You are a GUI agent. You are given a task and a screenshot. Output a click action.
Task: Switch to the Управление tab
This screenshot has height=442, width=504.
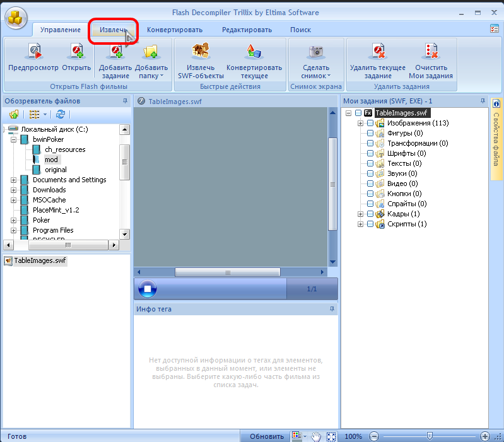[x=61, y=30]
